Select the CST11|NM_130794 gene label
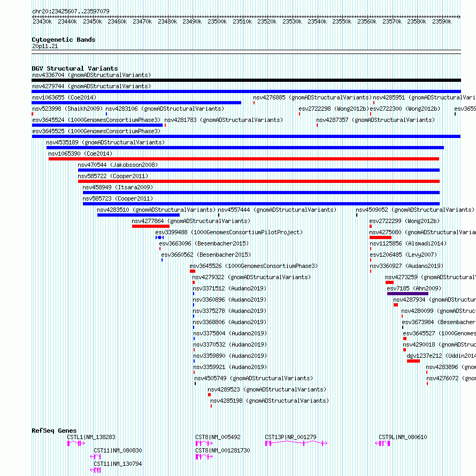Image resolution: width=476 pixels, height=476 pixels. [118, 464]
